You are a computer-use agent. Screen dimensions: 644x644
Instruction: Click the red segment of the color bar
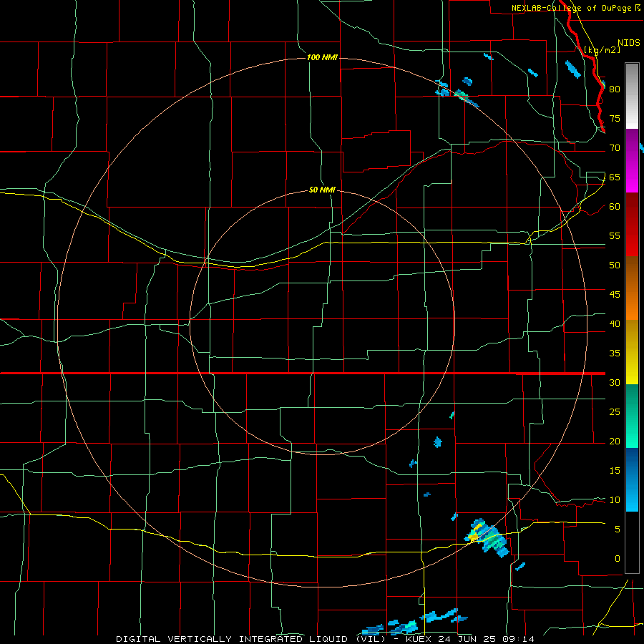click(x=632, y=224)
